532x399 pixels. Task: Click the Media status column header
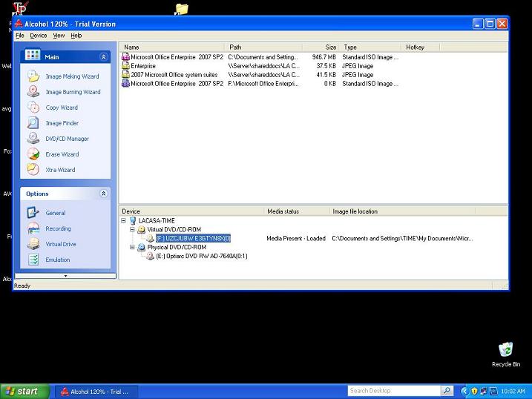(297, 211)
